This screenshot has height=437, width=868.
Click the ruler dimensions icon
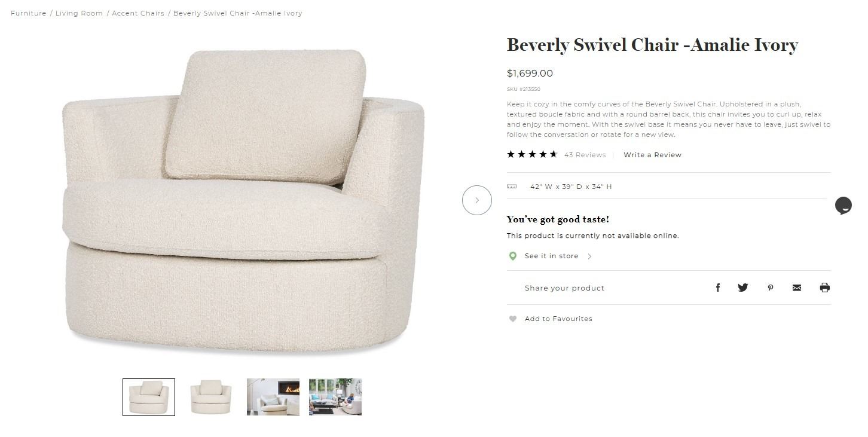[512, 187]
